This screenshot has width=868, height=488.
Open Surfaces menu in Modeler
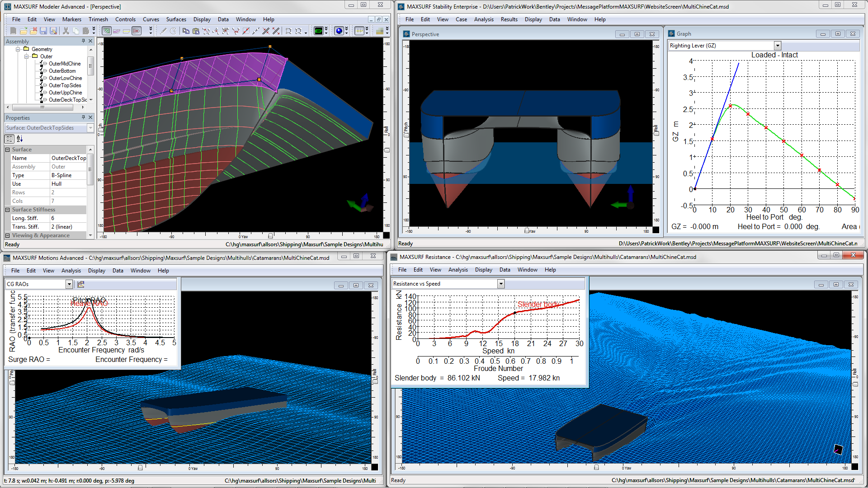click(176, 19)
